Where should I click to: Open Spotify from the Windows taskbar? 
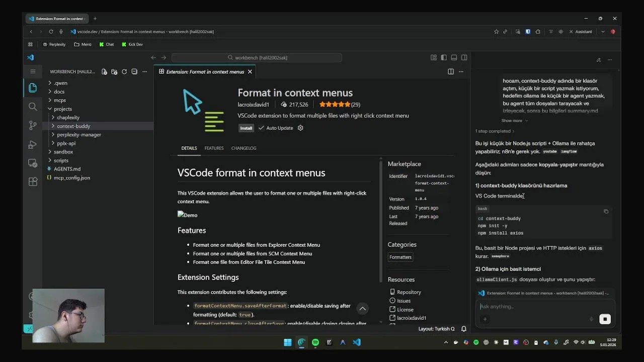click(315, 342)
